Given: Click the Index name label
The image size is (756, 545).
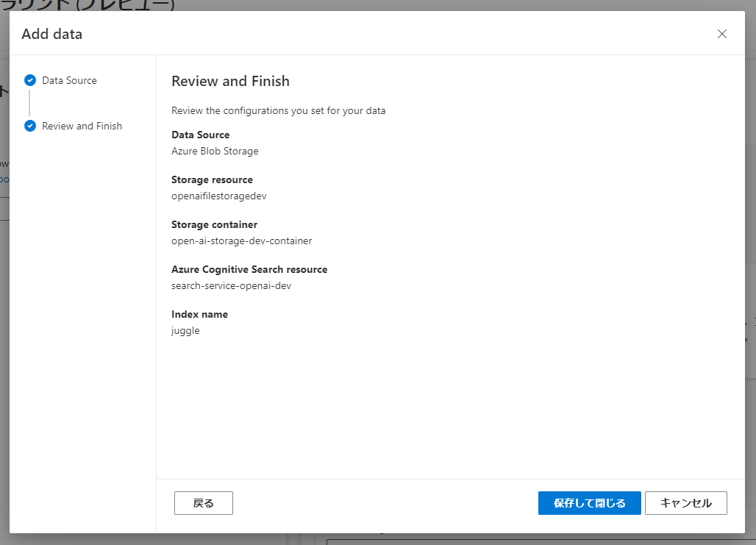Looking at the screenshot, I should pyautogui.click(x=199, y=314).
